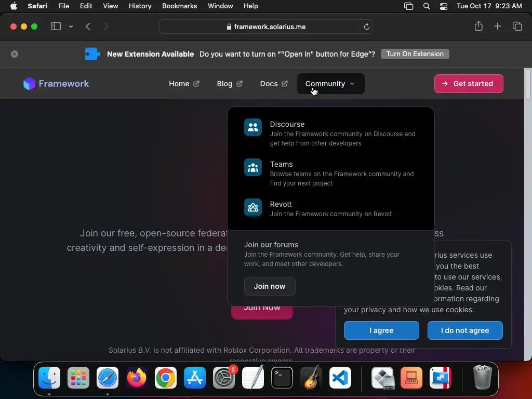Viewport: 532px width, 399px height.
Task: Click the Framework cube logo
Action: 29,84
